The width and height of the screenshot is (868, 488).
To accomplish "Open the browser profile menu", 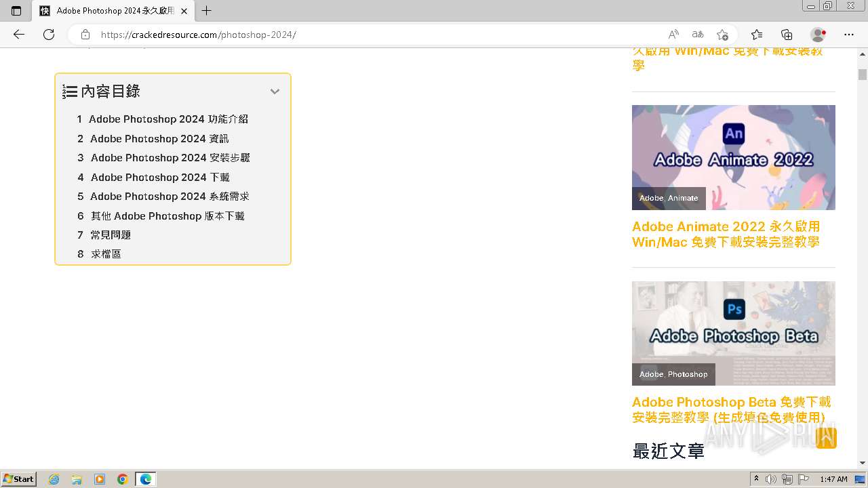I will pos(818,35).
